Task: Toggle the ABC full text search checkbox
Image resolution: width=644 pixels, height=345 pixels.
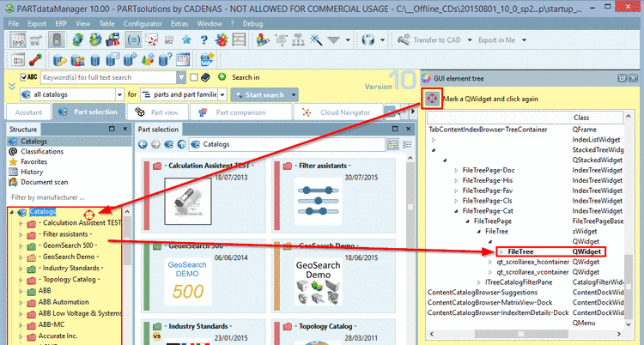Action: [23, 77]
